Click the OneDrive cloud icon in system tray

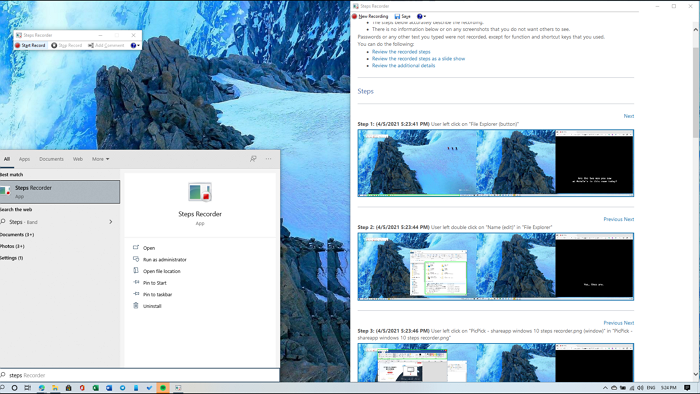(x=614, y=388)
